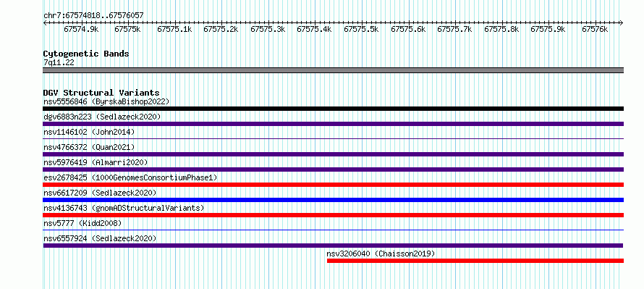Click the 67575.8k ruler tick label

501,30
